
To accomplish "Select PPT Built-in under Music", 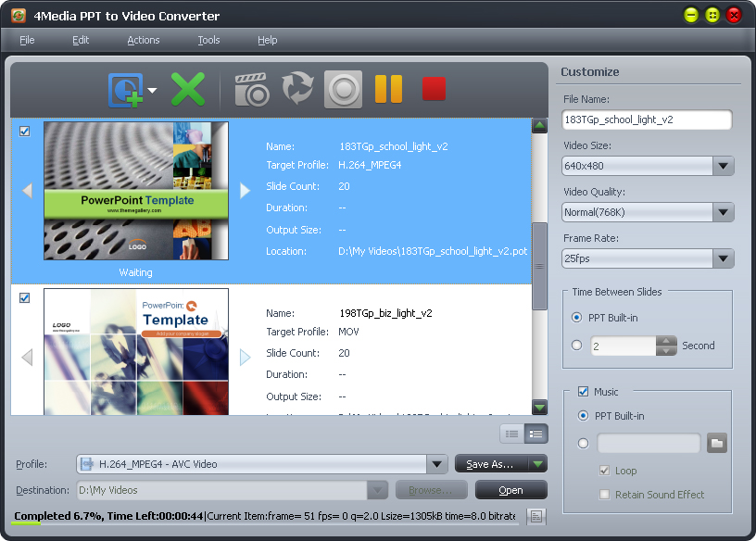I will tap(583, 416).
